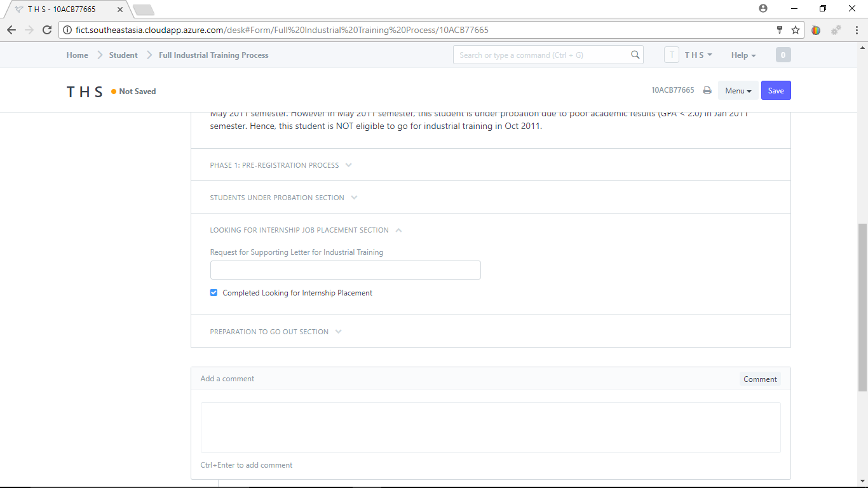This screenshot has height=488, width=868.
Task: Click the search magnifier icon
Action: [x=635, y=55]
